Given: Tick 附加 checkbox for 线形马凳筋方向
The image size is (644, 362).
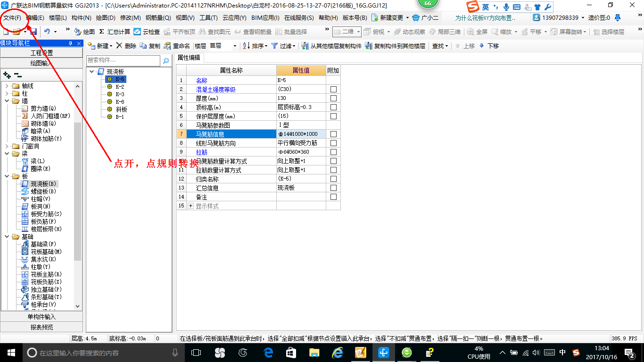Looking at the screenshot, I should coord(333,143).
